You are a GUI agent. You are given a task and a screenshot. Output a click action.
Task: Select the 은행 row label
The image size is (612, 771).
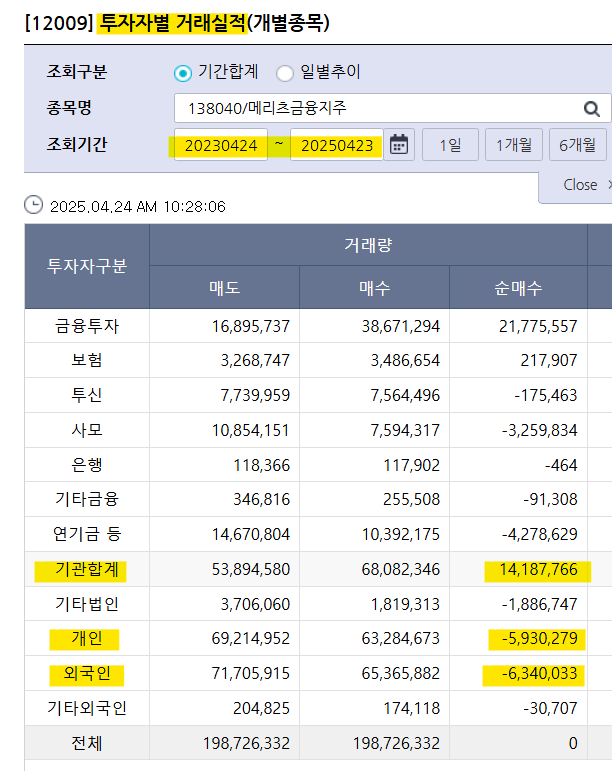[x=87, y=465]
